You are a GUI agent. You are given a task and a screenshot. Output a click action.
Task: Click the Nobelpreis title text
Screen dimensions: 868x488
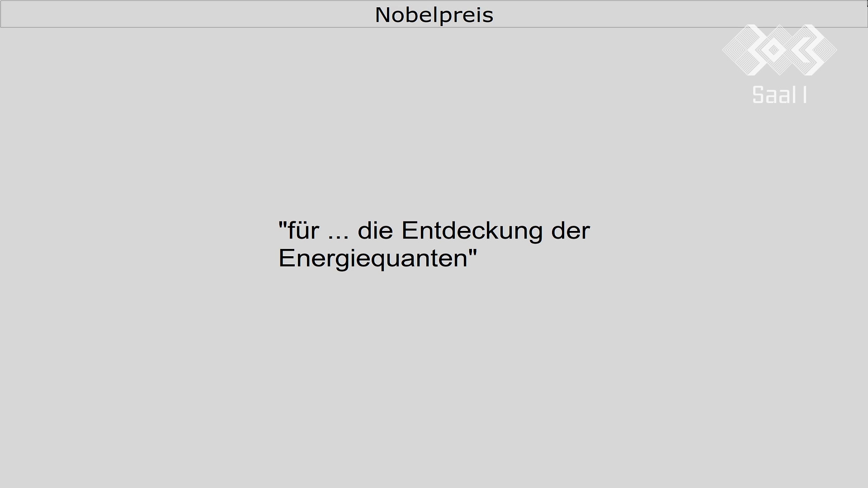pyautogui.click(x=434, y=15)
